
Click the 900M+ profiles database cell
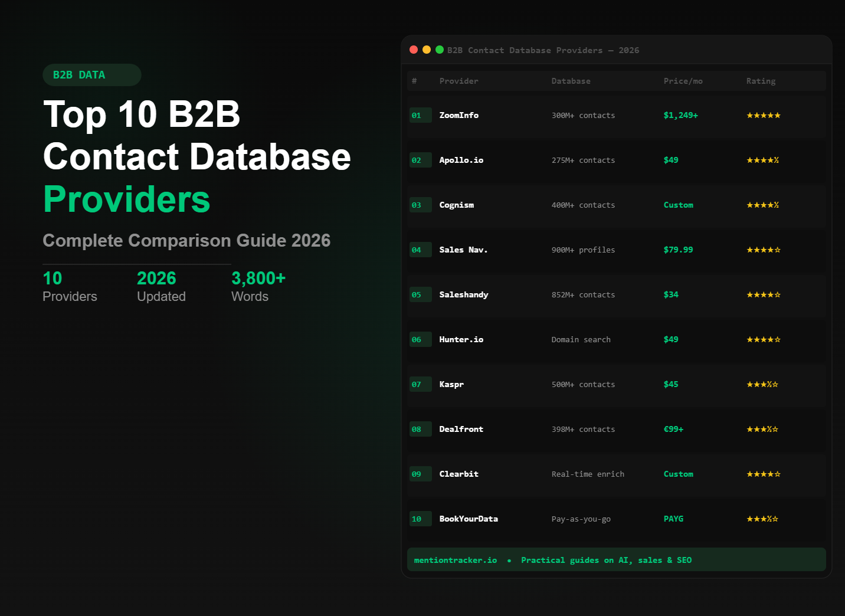click(584, 250)
